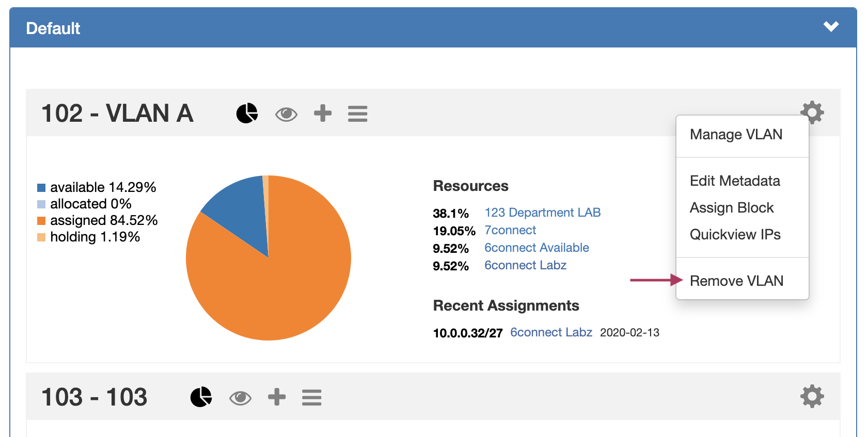The width and height of the screenshot is (868, 437).
Task: Open the list menu icon for 102 - VLAN A
Action: [x=357, y=114]
